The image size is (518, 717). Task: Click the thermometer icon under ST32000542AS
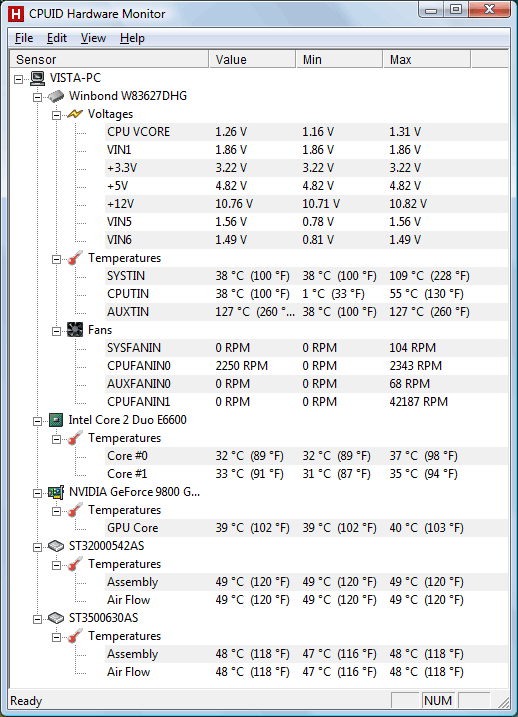[75, 564]
